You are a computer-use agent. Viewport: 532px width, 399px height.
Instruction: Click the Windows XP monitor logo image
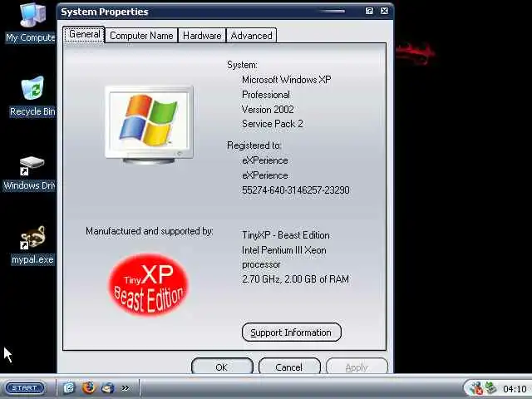149,125
